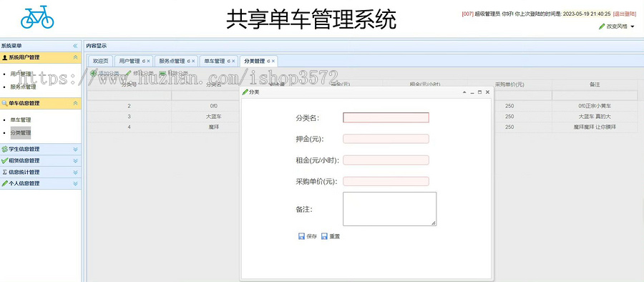
Task: Collapse the 单车信息管理 panel chevron
Action: point(75,103)
